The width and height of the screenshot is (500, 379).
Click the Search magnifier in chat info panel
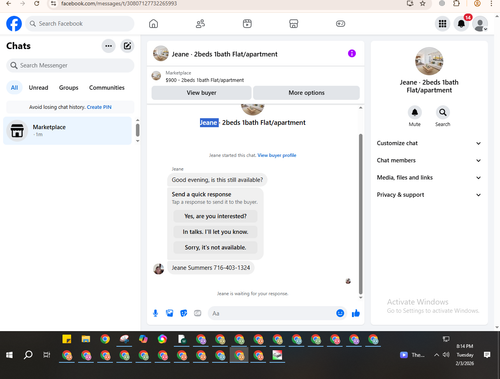coord(443,112)
